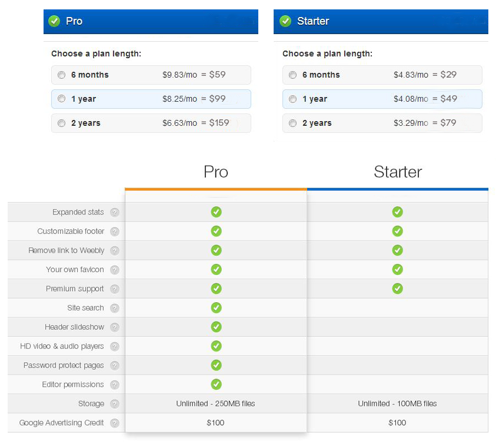Click the 'Site search' label

[x=85, y=307]
